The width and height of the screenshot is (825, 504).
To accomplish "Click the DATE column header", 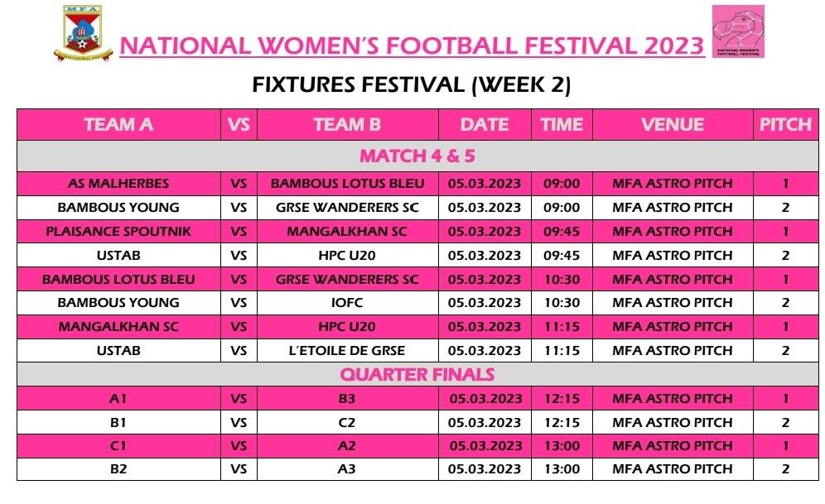I will point(485,125).
